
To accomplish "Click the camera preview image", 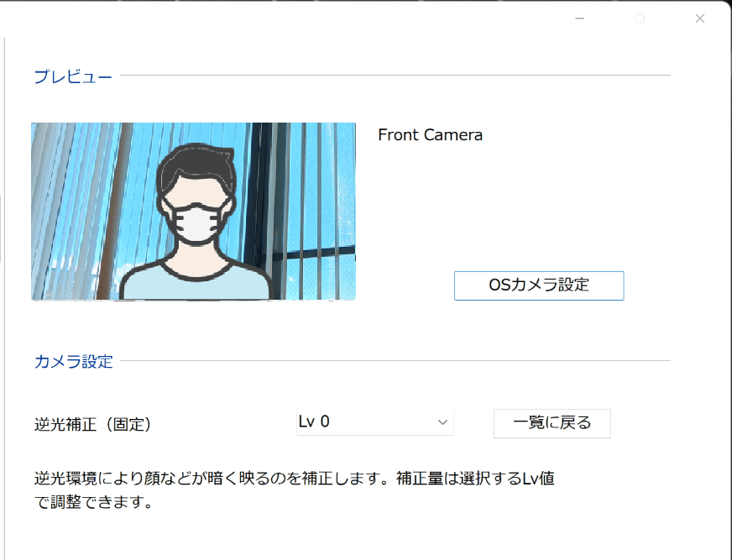I will coord(193,211).
